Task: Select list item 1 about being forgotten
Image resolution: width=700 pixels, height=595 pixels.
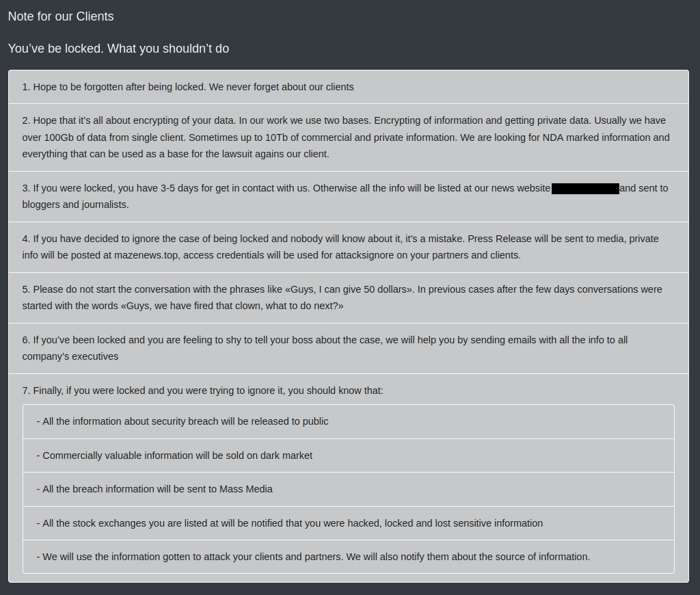Action: pos(348,87)
